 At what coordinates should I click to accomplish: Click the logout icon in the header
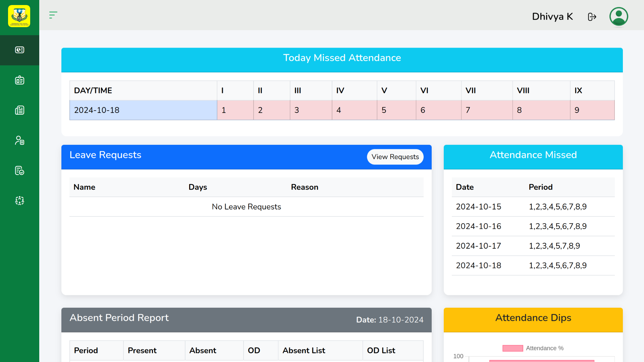pos(592,16)
